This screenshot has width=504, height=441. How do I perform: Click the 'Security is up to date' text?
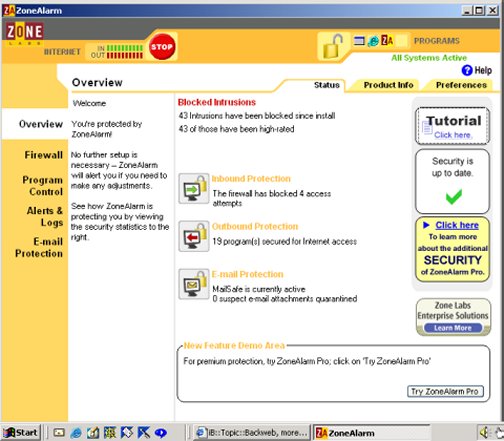(452, 167)
